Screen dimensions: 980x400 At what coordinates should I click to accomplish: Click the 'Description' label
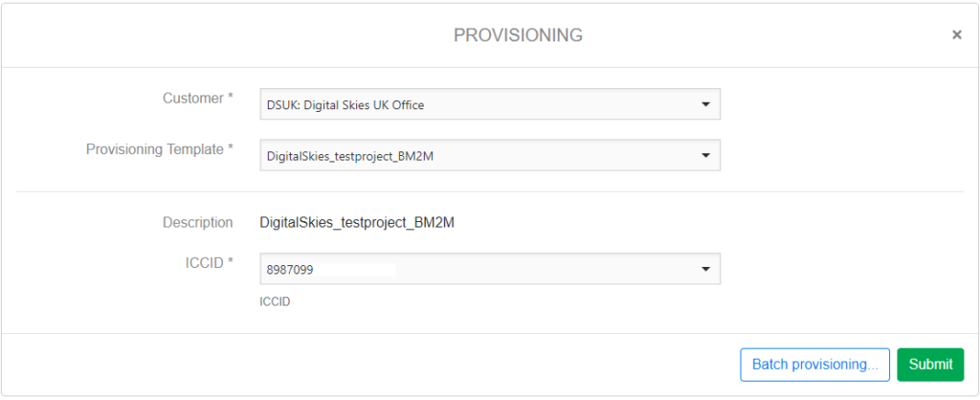tap(198, 223)
